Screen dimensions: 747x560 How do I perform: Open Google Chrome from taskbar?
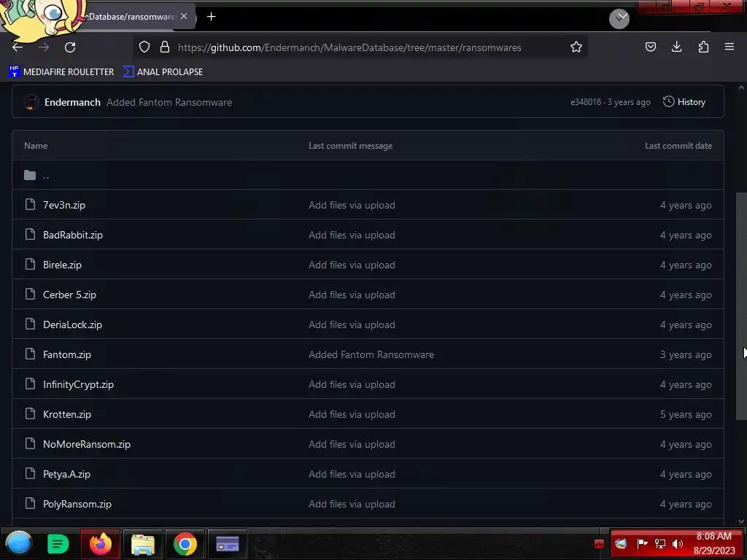coord(185,543)
